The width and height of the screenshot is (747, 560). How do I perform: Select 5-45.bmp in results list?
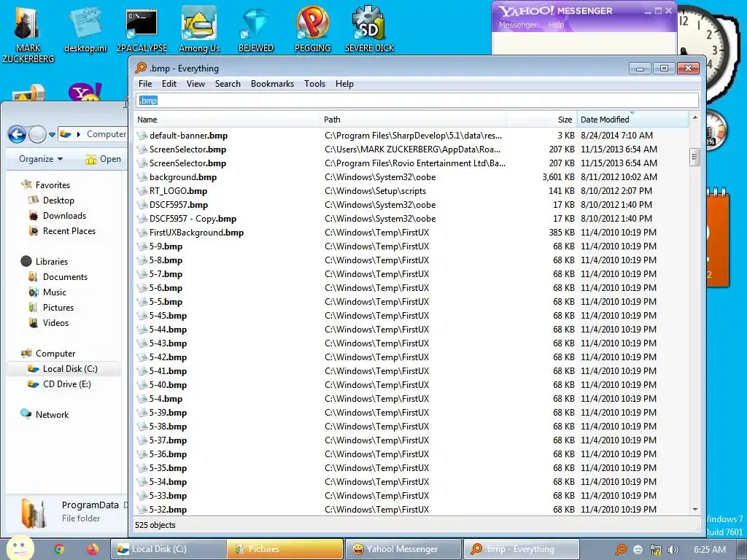click(x=411, y=316)
